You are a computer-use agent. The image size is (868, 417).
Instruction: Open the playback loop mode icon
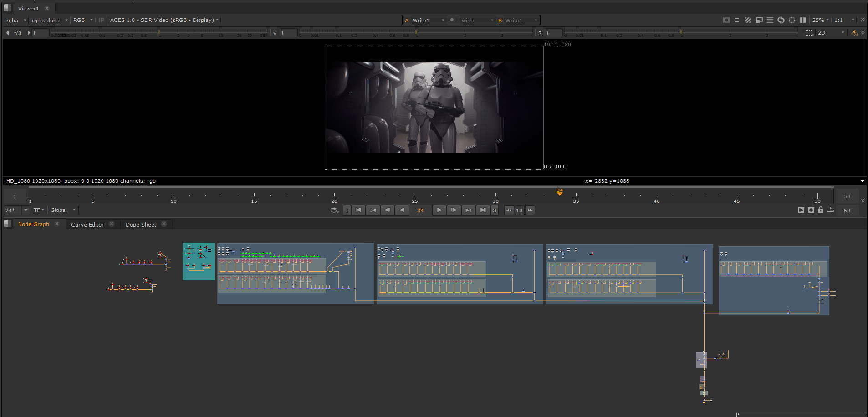pos(335,210)
